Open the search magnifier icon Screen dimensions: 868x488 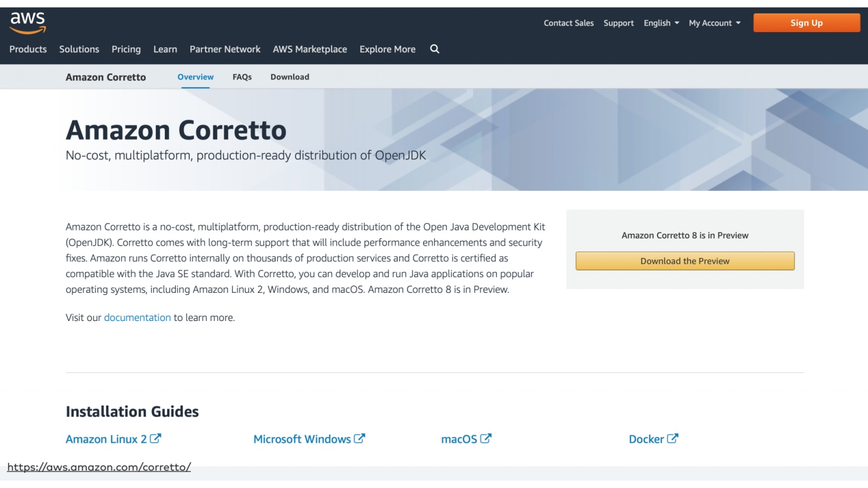[435, 49]
